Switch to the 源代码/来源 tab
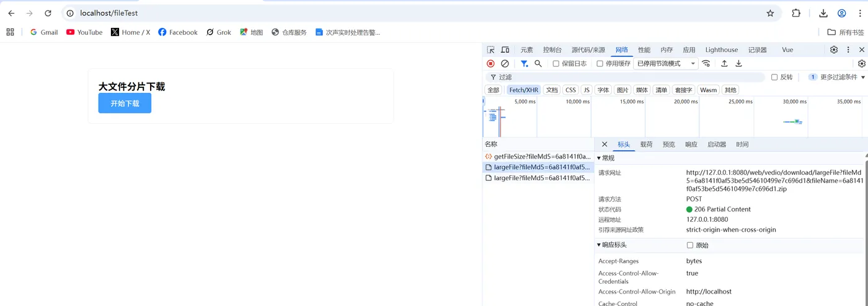Viewport: 868px width, 306px height. click(x=588, y=50)
